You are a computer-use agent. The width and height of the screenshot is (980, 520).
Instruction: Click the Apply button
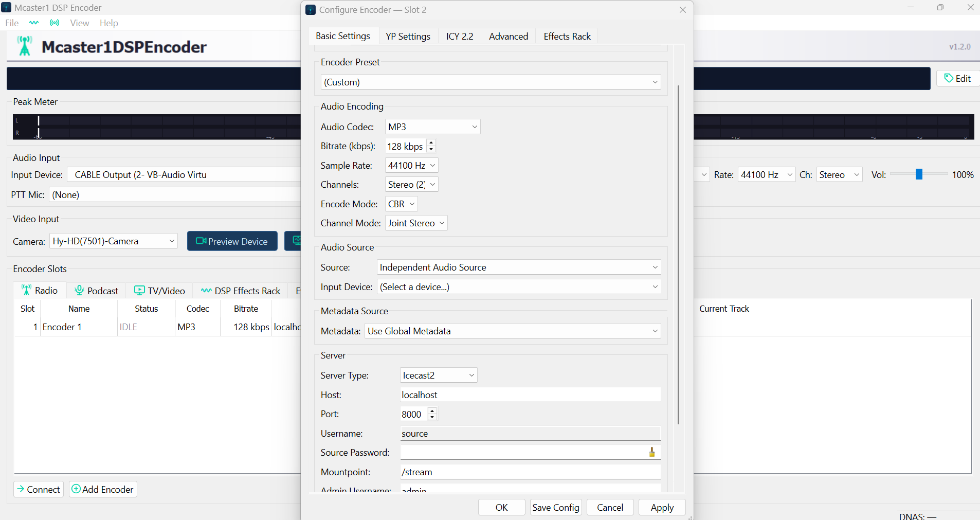[662, 507]
